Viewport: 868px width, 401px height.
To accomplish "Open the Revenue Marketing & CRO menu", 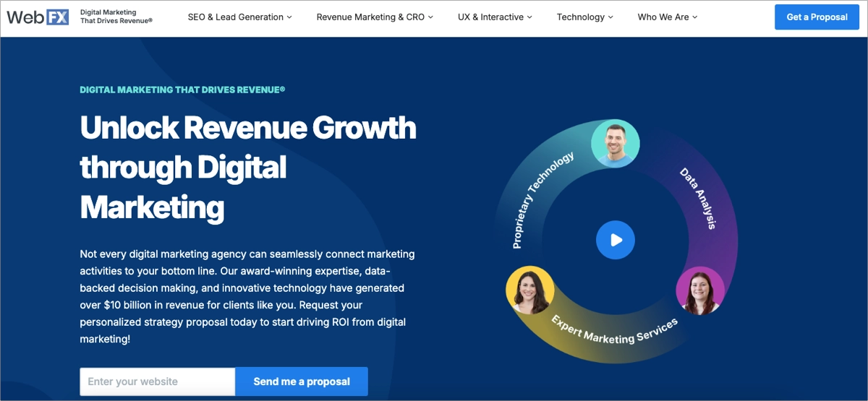I will (375, 17).
